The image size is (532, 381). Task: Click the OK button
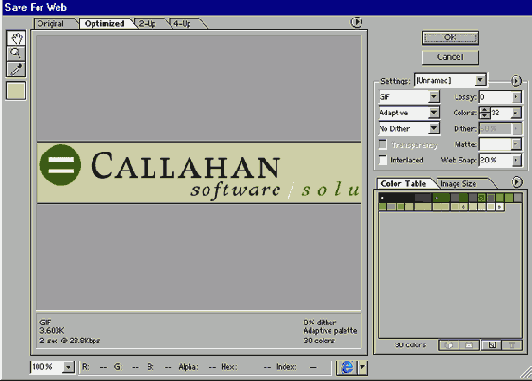450,38
